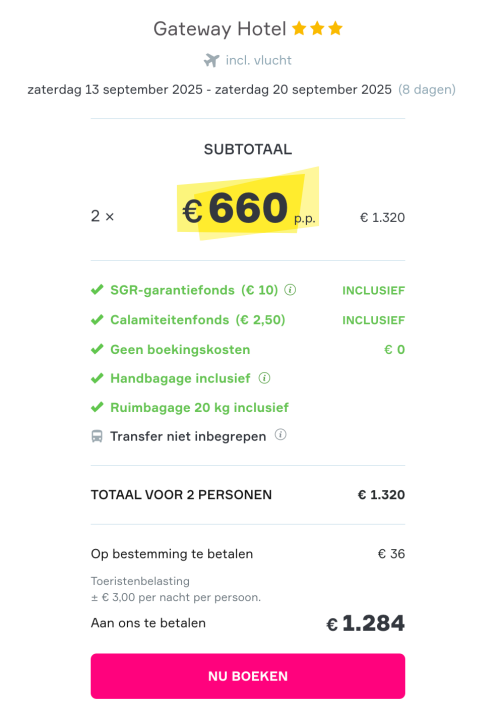This screenshot has width=500, height=713.
Task: Click the bus icon before Transfer
Action: click(97, 437)
